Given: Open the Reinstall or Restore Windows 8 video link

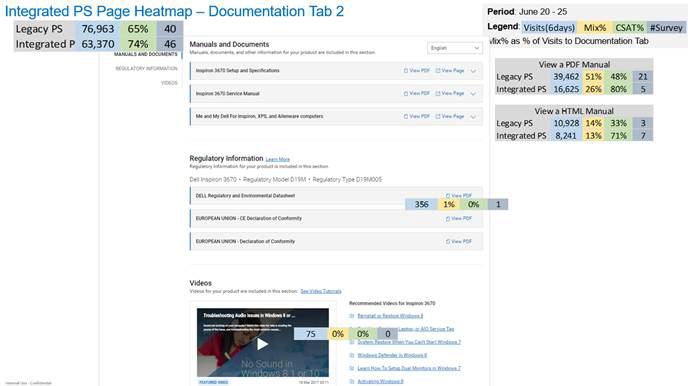Looking at the screenshot, I should click(390, 316).
